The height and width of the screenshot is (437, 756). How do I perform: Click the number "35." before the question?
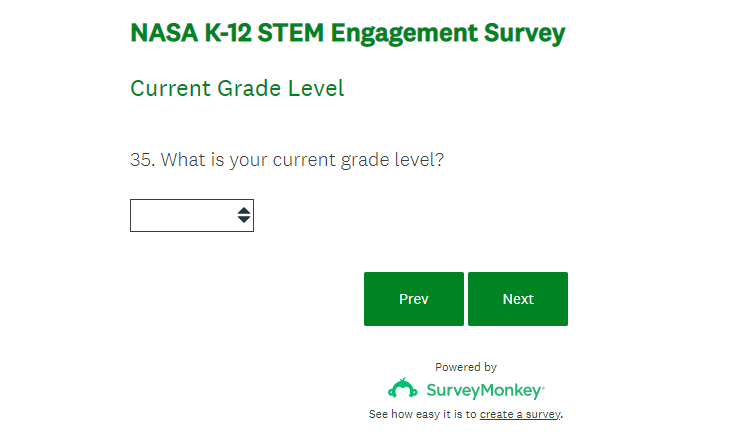143,159
